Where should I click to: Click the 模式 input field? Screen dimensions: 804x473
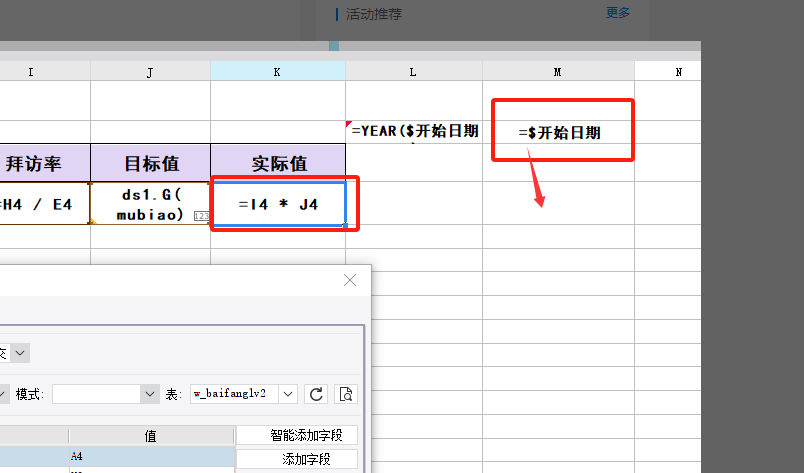96,394
